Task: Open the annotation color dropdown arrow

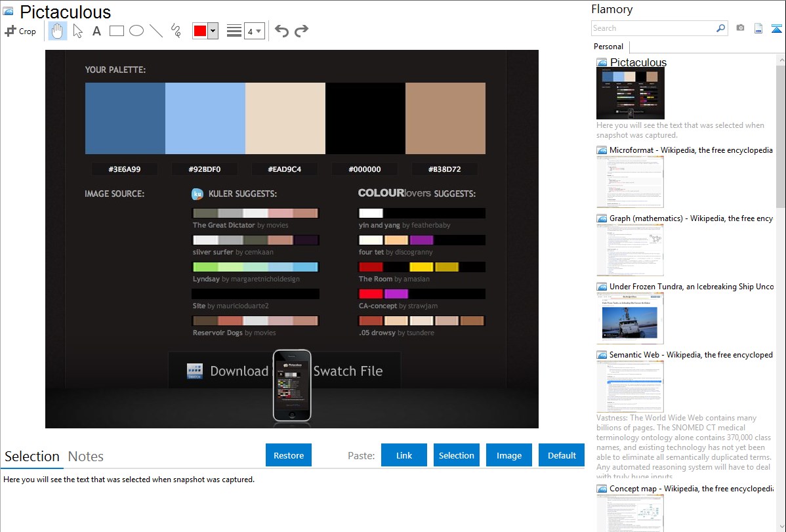Action: [213, 31]
